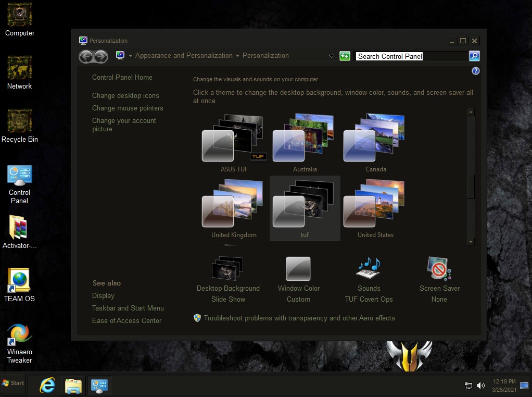This screenshot has height=397, width=532.
Task: Click the address bar Control Panel icon
Action: 120,55
